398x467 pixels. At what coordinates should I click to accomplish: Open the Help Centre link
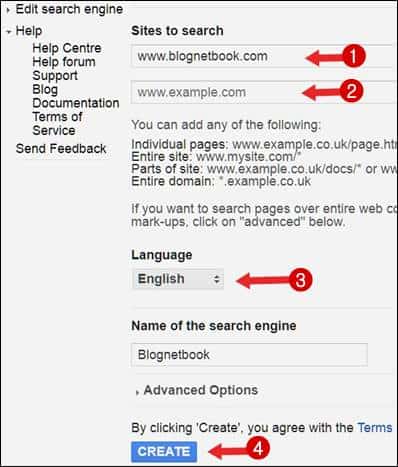67,48
